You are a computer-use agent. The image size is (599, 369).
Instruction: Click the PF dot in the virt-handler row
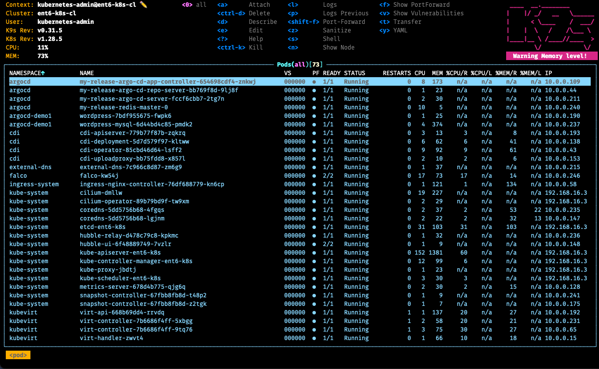pyautogui.click(x=314, y=338)
